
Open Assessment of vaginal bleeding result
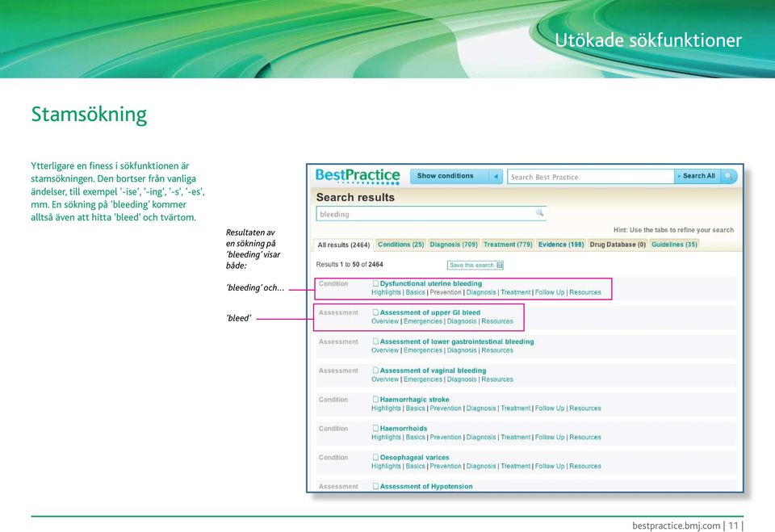click(x=433, y=371)
